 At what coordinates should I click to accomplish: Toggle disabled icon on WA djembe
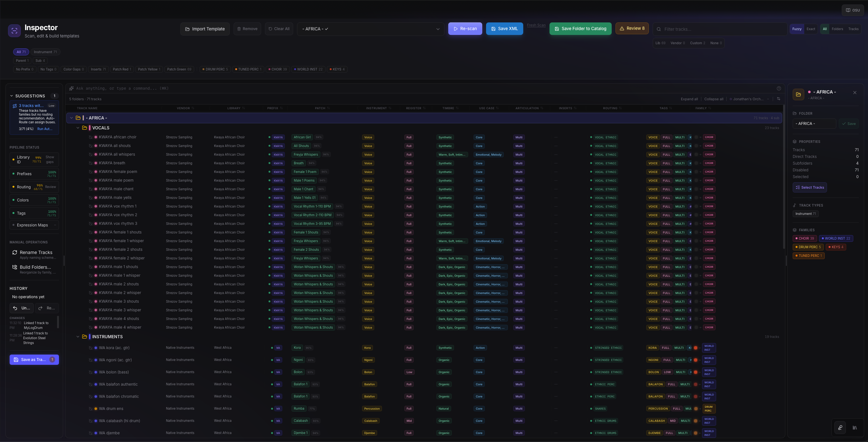pyautogui.click(x=91, y=433)
